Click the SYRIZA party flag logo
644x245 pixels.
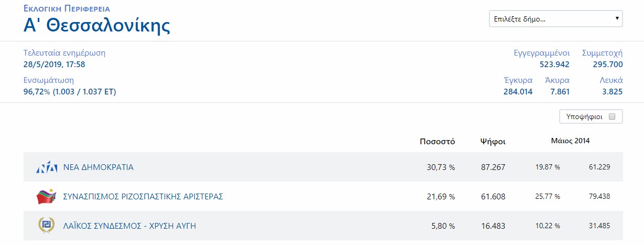point(47,197)
